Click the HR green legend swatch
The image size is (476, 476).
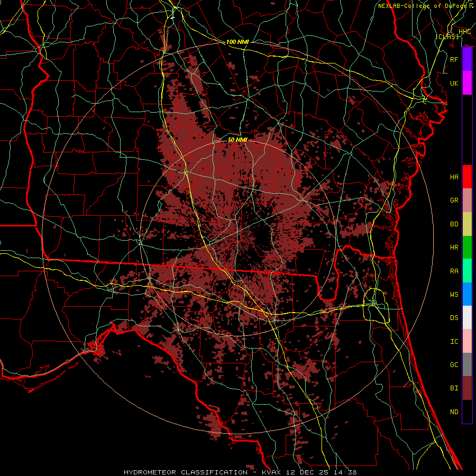[x=467, y=247]
